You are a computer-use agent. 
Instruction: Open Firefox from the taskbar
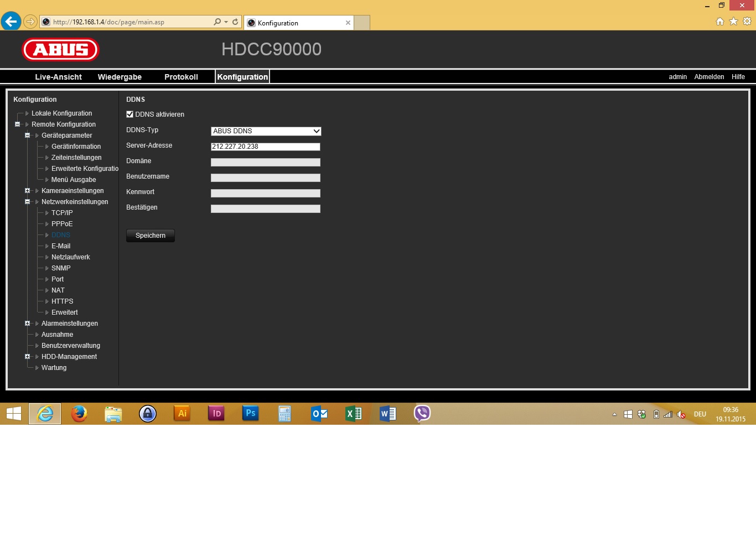click(79, 414)
